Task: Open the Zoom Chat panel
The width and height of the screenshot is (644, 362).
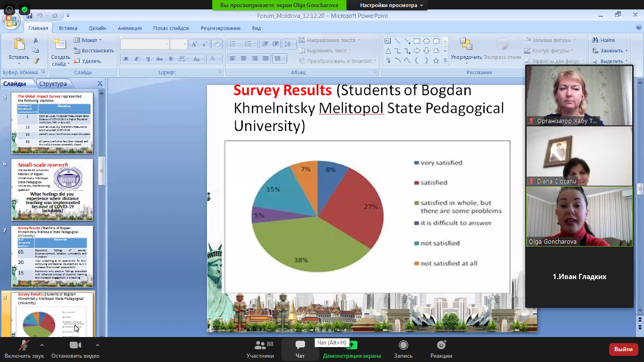Action: click(300, 346)
